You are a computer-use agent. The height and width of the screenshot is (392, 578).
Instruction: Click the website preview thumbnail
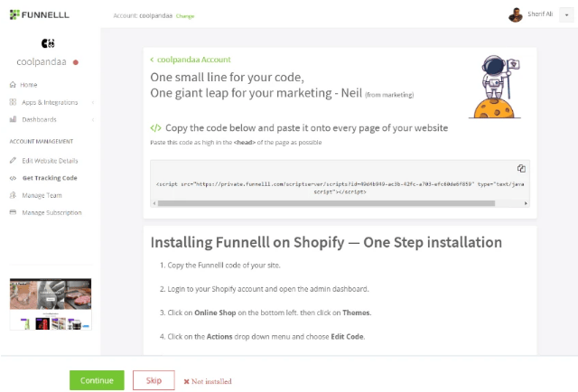(51, 304)
